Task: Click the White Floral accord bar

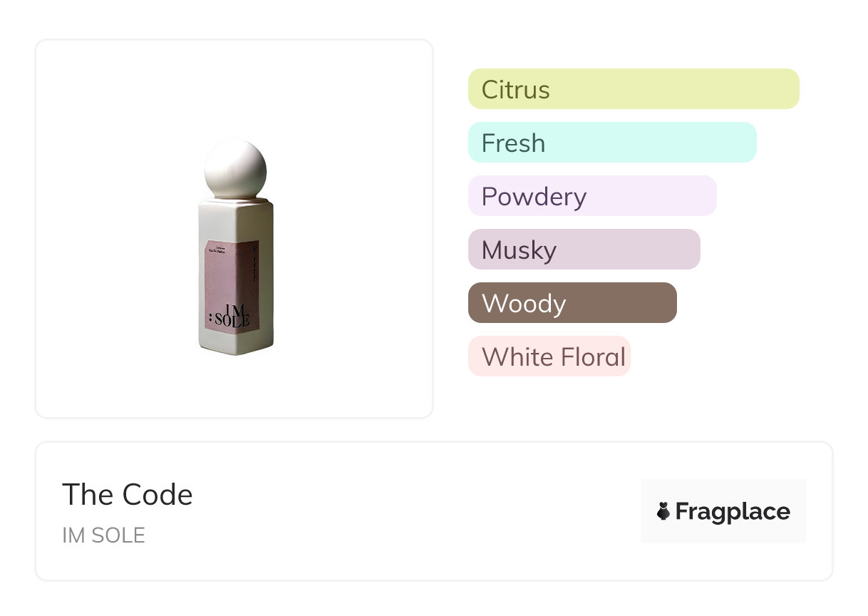Action: (549, 356)
